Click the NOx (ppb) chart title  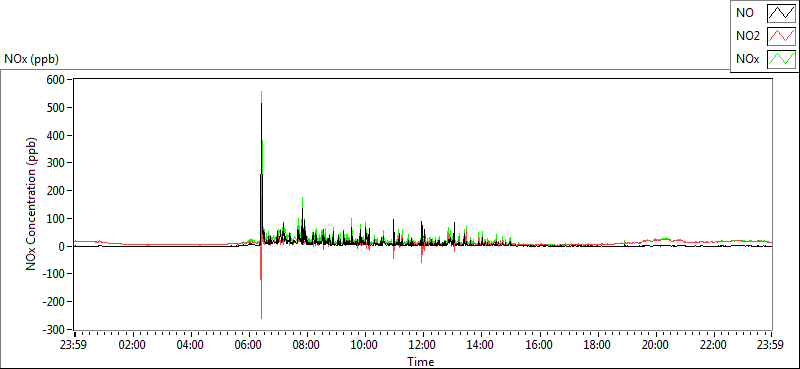(x=32, y=59)
